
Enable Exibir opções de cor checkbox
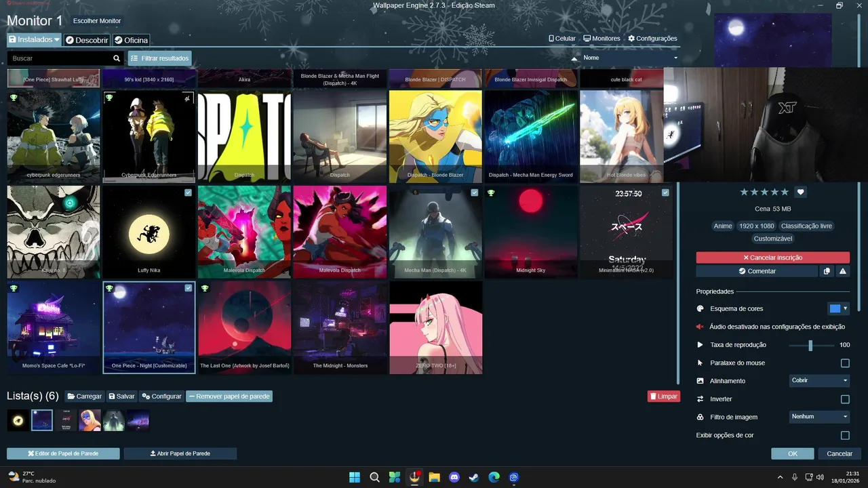click(x=845, y=435)
